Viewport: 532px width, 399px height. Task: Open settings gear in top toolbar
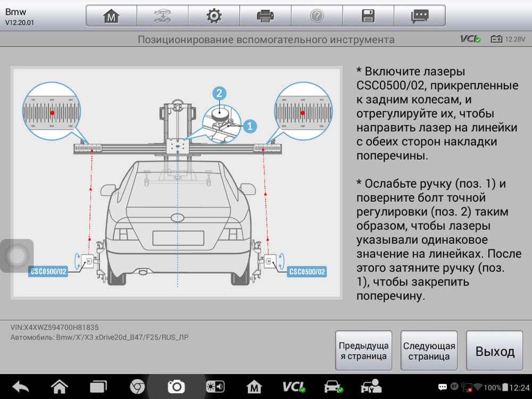coord(214,16)
